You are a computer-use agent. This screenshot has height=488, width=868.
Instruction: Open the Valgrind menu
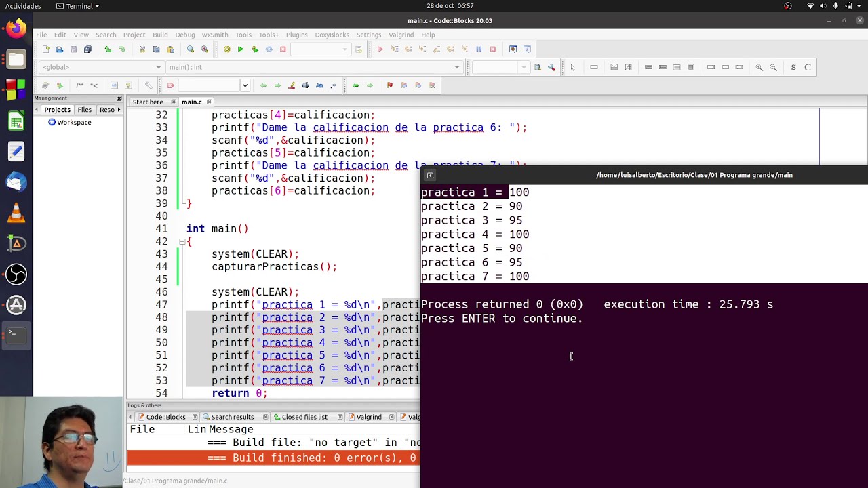[x=401, y=35]
